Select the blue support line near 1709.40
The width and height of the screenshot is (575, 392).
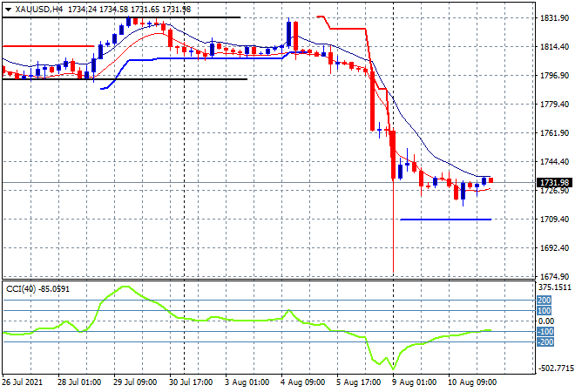[445, 220]
